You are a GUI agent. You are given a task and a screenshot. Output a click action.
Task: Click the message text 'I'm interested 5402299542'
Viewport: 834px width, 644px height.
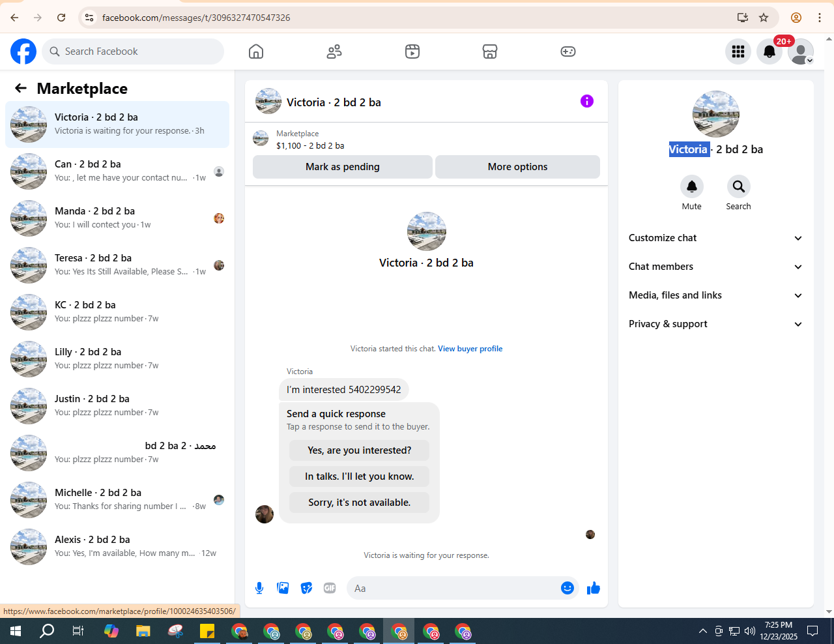344,390
